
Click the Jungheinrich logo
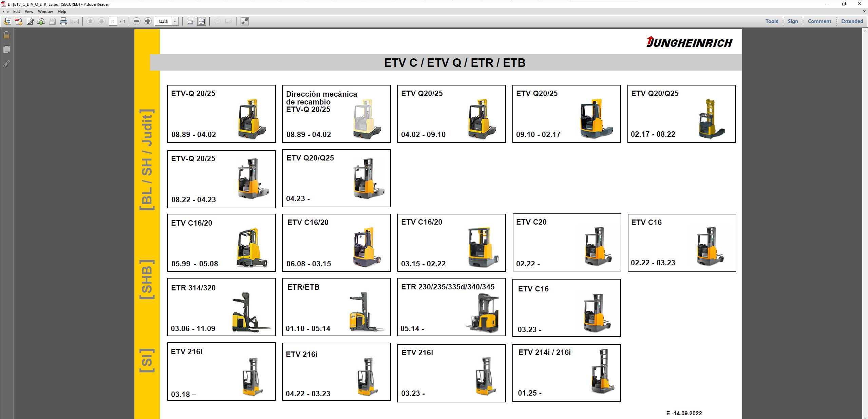[x=689, y=42]
